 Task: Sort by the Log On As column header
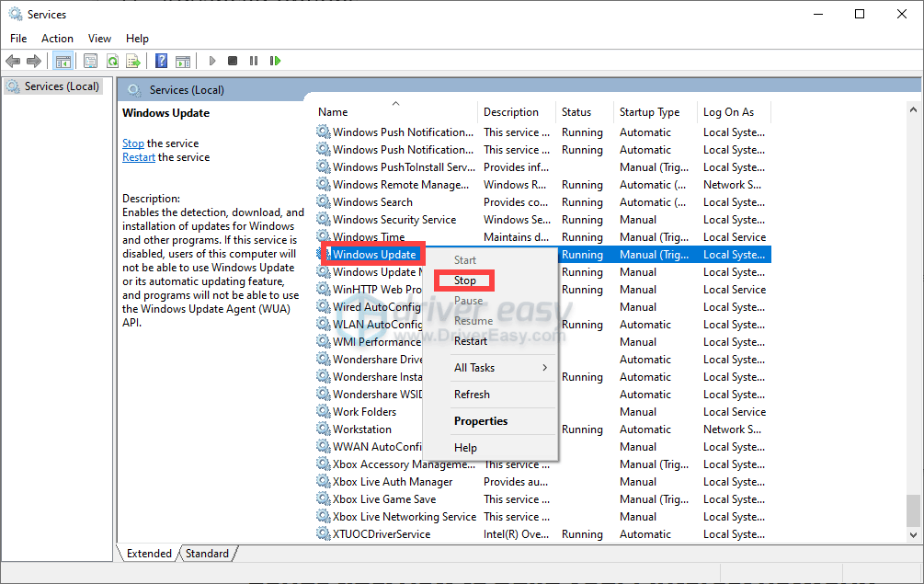pos(734,112)
